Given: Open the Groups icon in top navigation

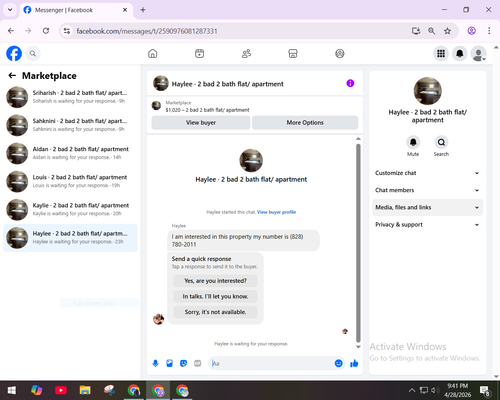Looking at the screenshot, I should (x=340, y=53).
